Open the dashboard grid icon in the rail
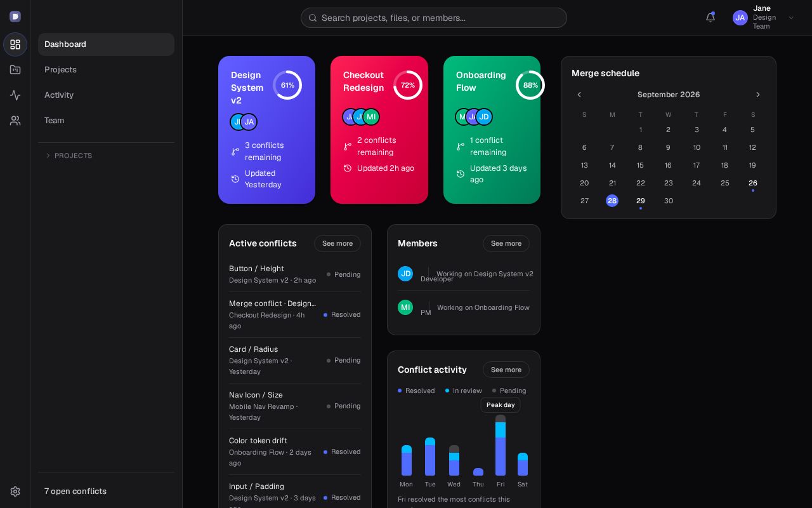Image resolution: width=812 pixels, height=508 pixels. coord(15,44)
